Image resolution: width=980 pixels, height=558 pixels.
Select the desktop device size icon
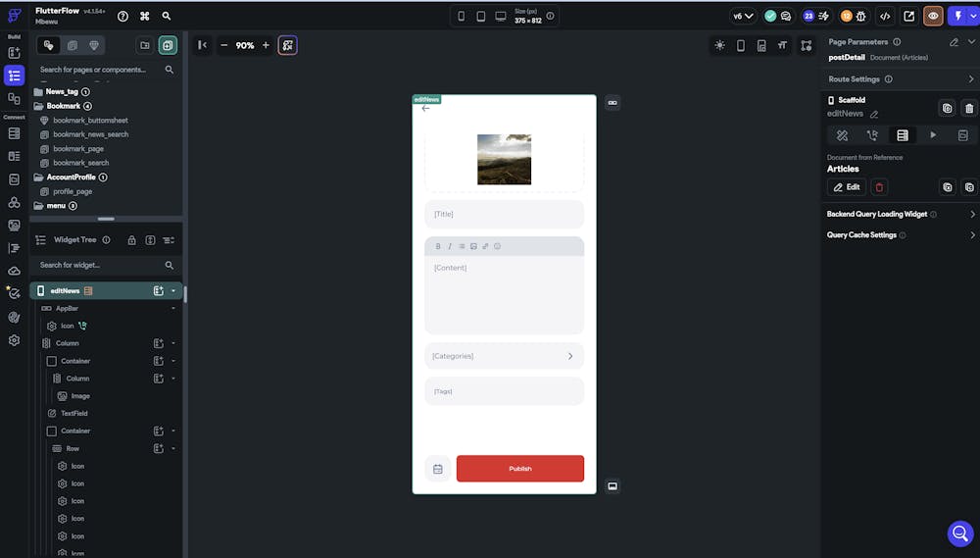click(x=501, y=17)
